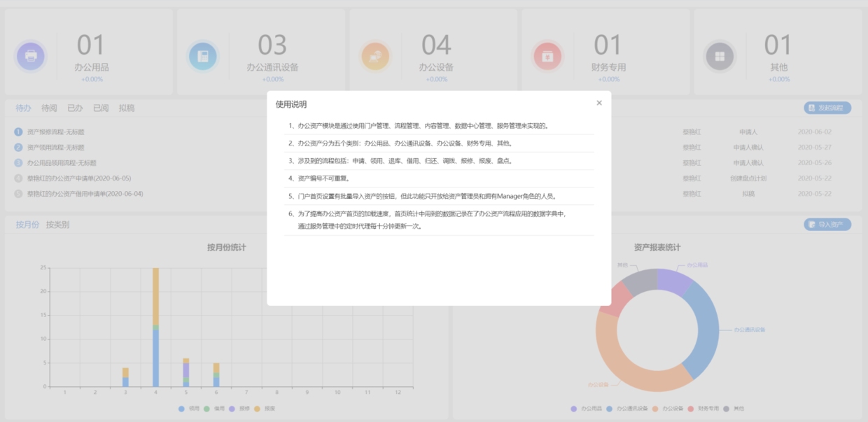Select the 按类别 chart tab
868x422 pixels.
click(57, 225)
